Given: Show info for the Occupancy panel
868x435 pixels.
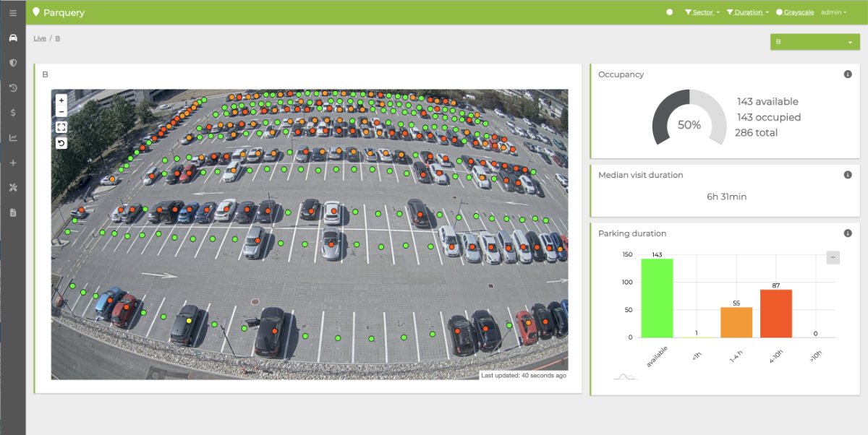Looking at the screenshot, I should pyautogui.click(x=848, y=74).
